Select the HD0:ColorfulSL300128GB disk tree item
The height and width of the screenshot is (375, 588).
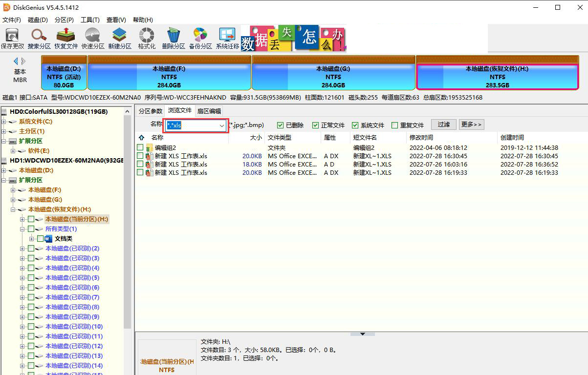point(58,112)
